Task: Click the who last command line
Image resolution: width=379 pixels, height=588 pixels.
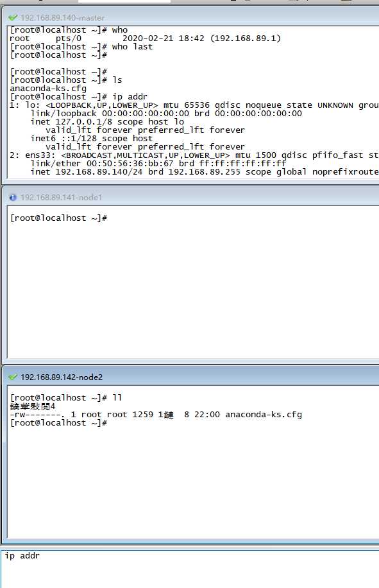Action: coord(81,46)
